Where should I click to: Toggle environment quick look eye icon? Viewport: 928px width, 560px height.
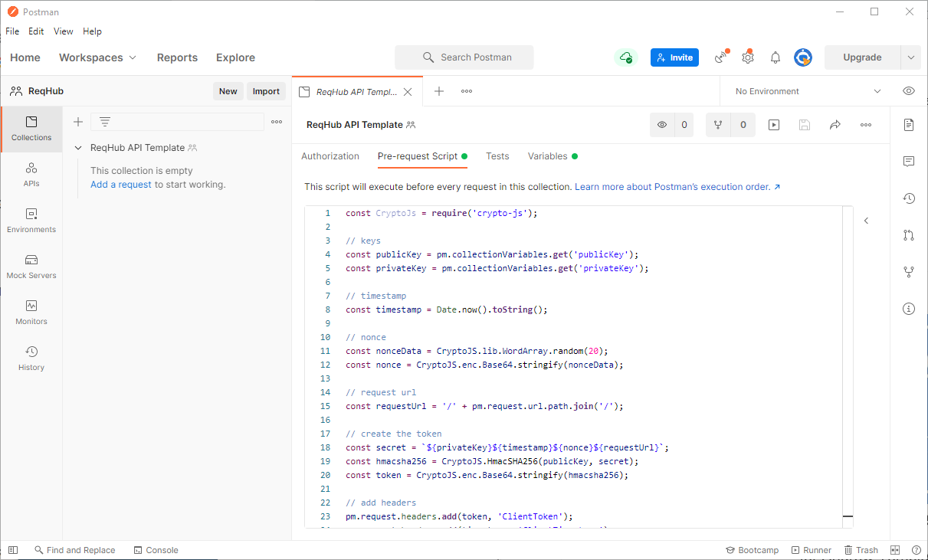pyautogui.click(x=908, y=90)
